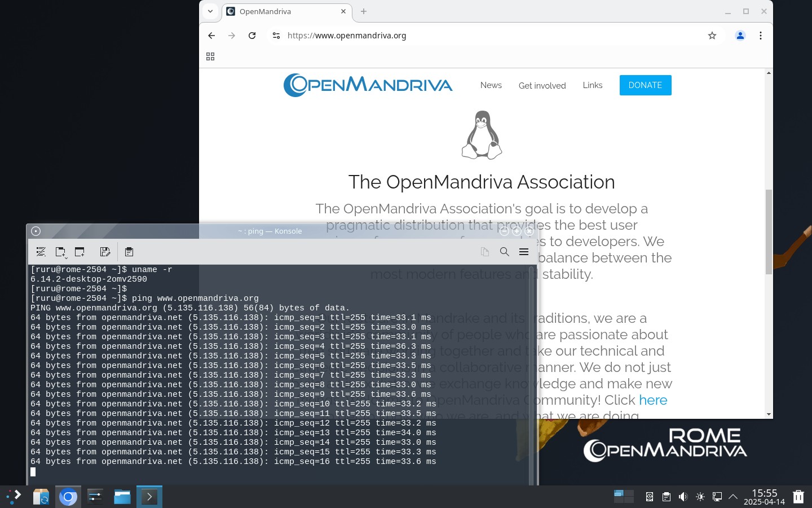
Task: Click the ping line with icmp_seq=4
Action: [x=231, y=347]
